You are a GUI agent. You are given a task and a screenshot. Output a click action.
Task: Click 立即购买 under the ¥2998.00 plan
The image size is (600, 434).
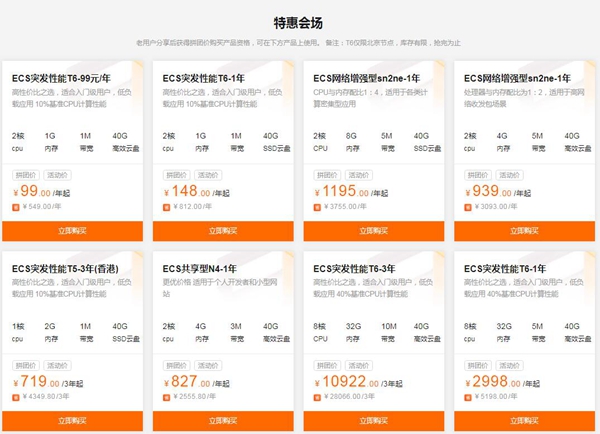tap(525, 421)
